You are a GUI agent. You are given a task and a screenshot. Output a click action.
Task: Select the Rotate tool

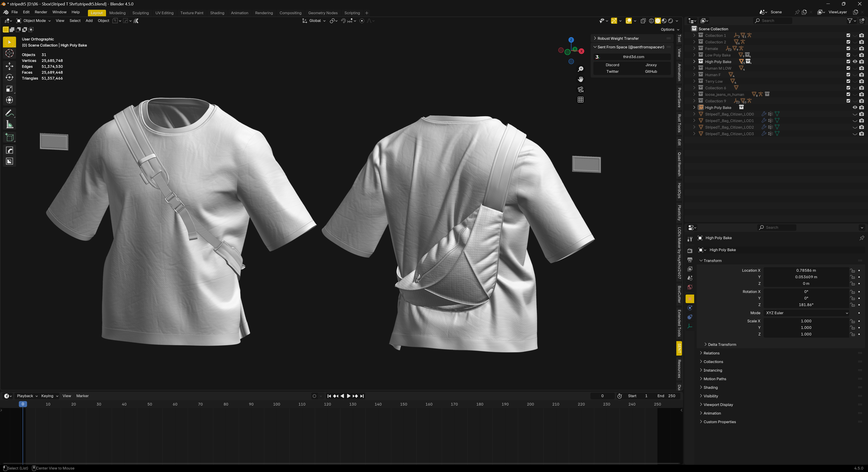tap(9, 78)
